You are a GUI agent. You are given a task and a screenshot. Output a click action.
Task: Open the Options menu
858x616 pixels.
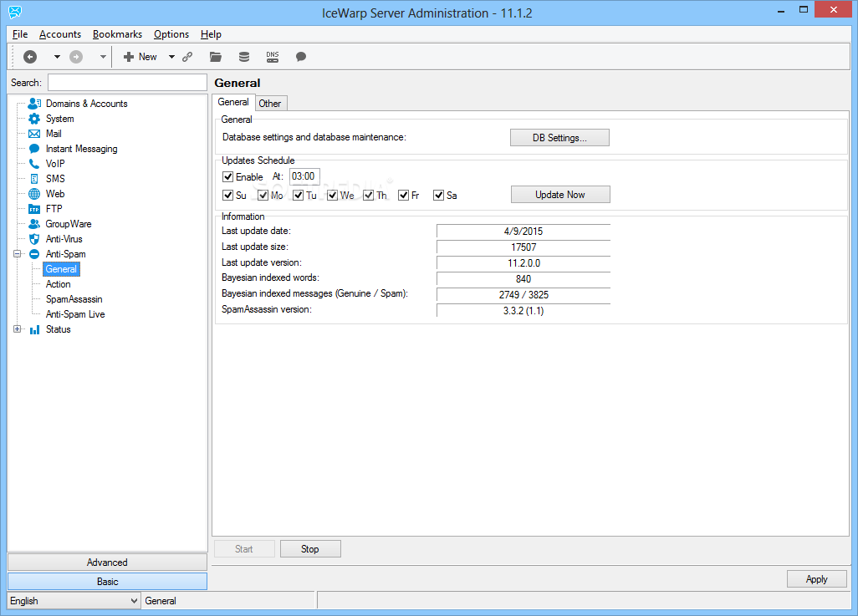point(171,34)
